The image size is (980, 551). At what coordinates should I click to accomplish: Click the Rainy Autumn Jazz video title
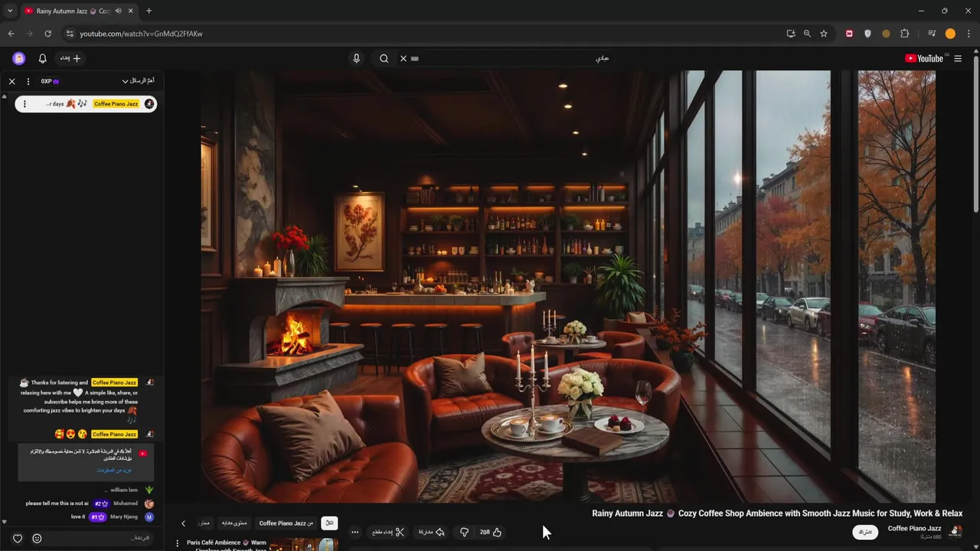click(777, 514)
